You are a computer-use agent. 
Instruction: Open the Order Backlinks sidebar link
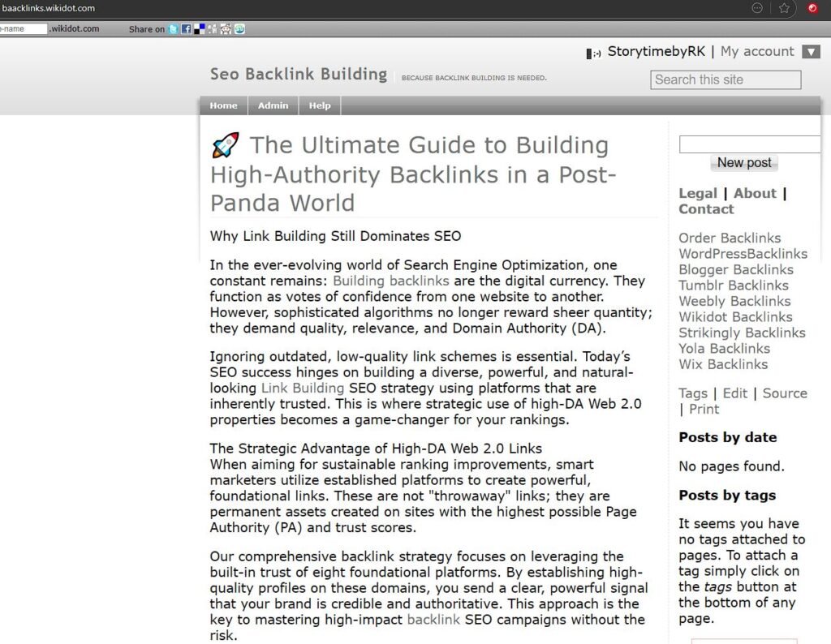[x=730, y=238]
